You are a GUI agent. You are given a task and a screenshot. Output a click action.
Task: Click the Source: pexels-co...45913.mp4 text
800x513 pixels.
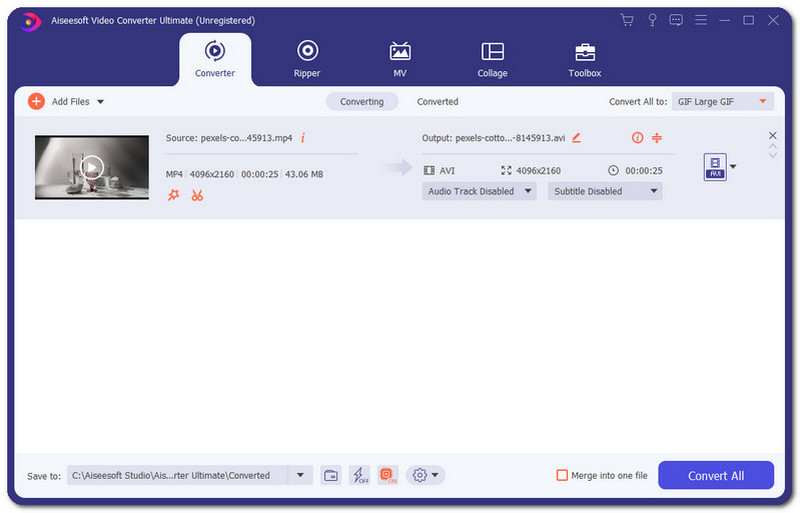click(229, 138)
